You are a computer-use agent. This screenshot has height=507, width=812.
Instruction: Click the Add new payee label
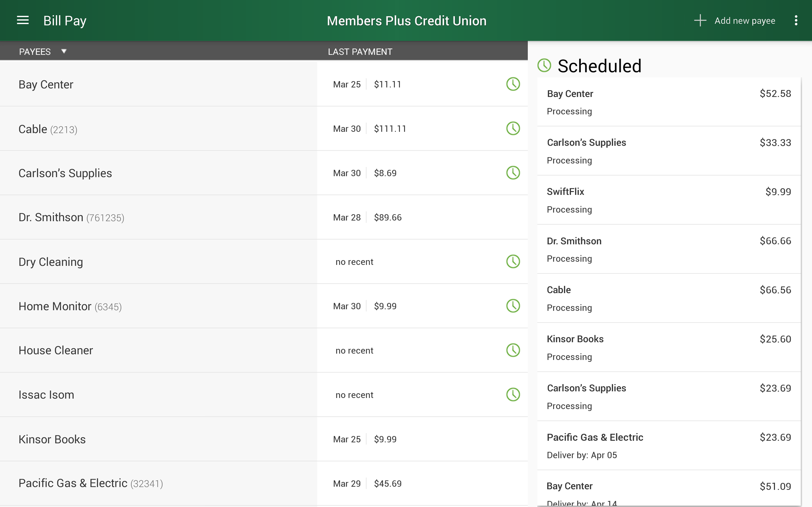(x=744, y=20)
